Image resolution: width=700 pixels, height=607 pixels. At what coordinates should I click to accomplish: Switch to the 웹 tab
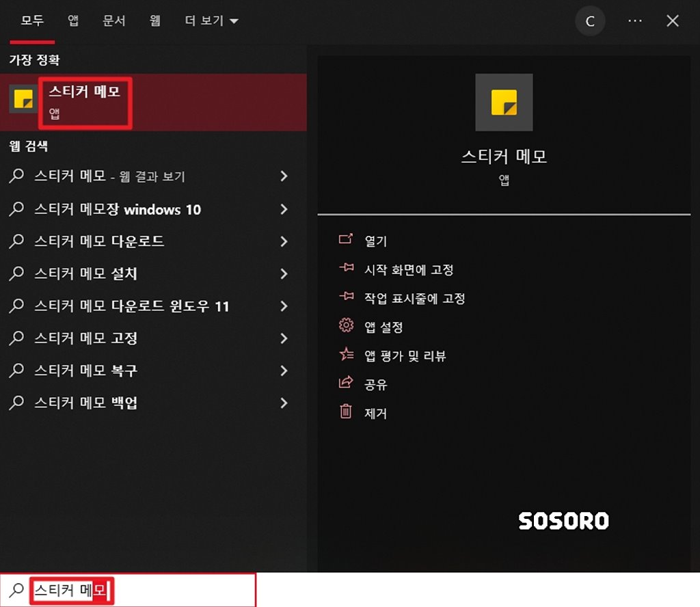click(x=155, y=21)
